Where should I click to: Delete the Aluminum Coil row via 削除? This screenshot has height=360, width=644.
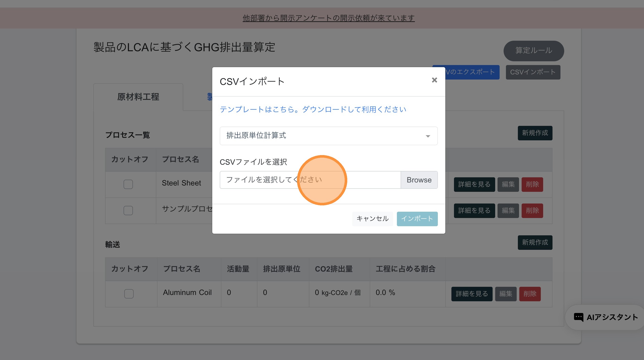click(x=530, y=294)
